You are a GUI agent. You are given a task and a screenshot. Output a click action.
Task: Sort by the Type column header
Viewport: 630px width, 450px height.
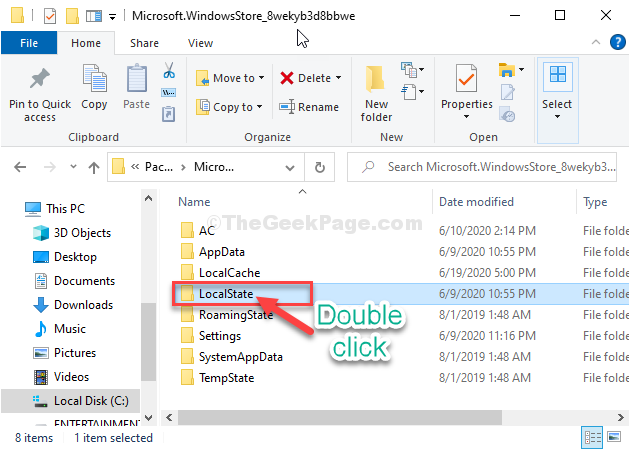(595, 202)
